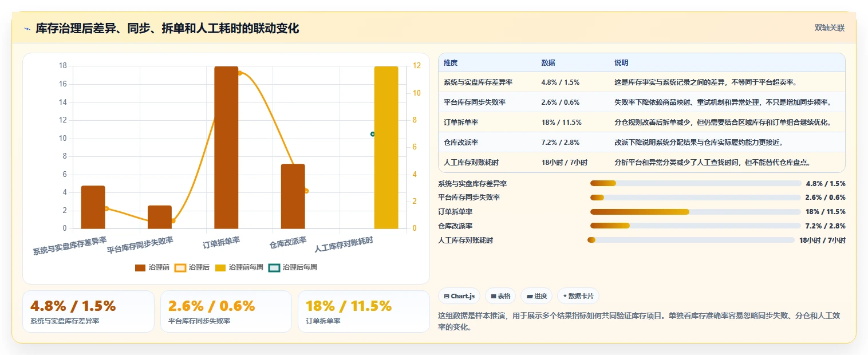This screenshot has height=355, width=868.
Task: Click 人工库存对账耗时 in the table's first column
Action: [x=471, y=163]
